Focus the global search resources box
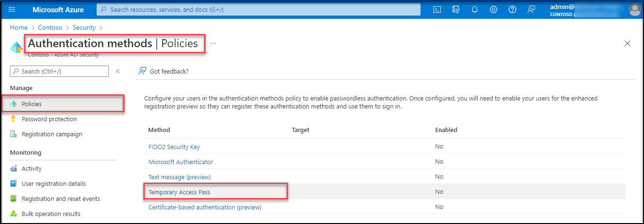The image size is (644, 224). pyautogui.click(x=258, y=9)
